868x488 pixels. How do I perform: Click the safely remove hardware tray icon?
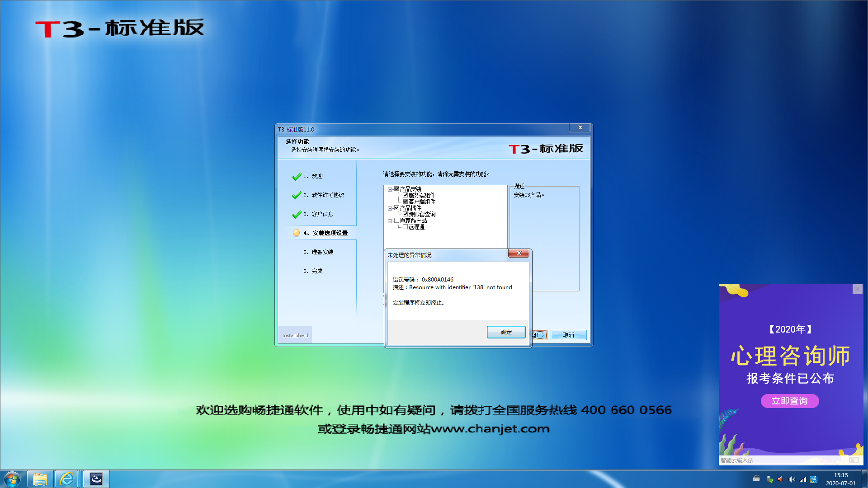point(769,479)
